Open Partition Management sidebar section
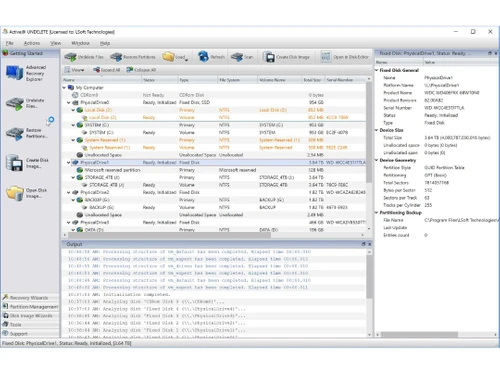This screenshot has height=375, width=500. coord(30,307)
